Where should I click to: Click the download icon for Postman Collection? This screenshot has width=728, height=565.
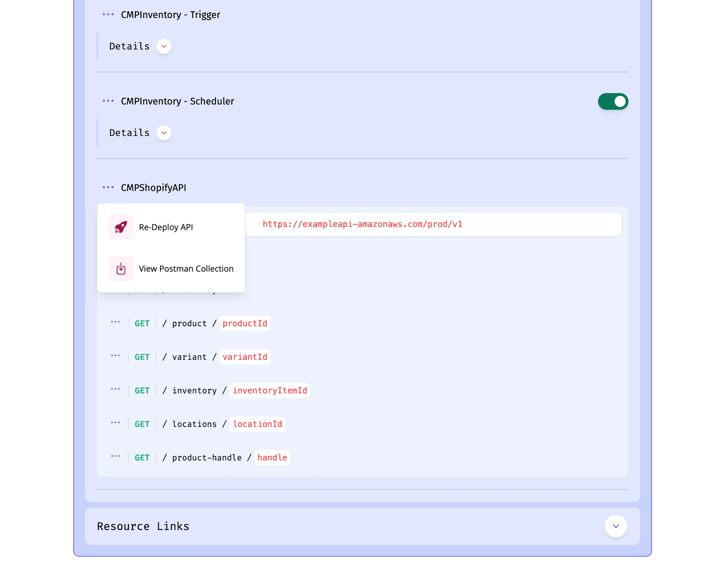[x=121, y=269]
